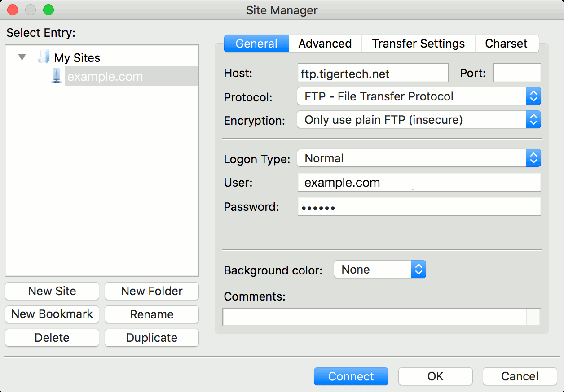Add a New Bookmark

(x=52, y=314)
